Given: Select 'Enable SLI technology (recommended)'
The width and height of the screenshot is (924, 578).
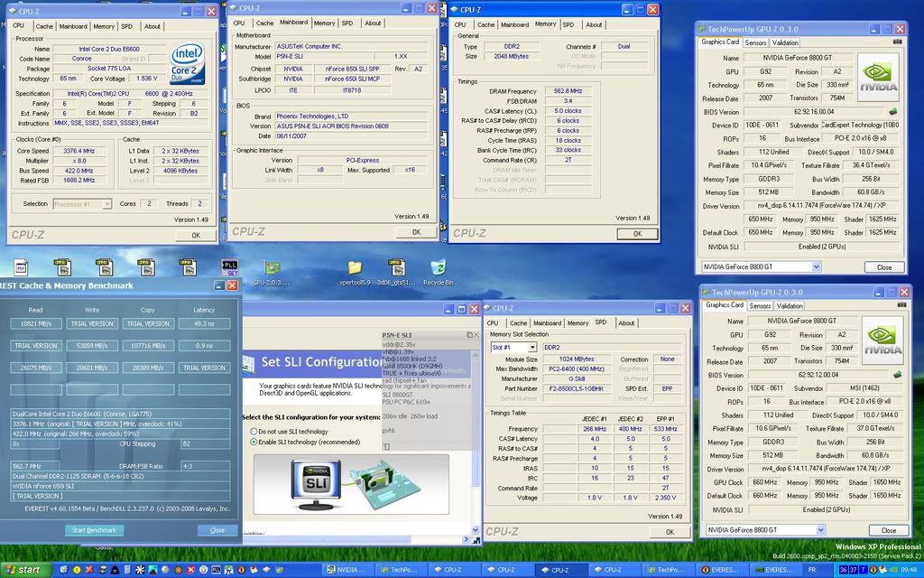Looking at the screenshot, I should (254, 442).
